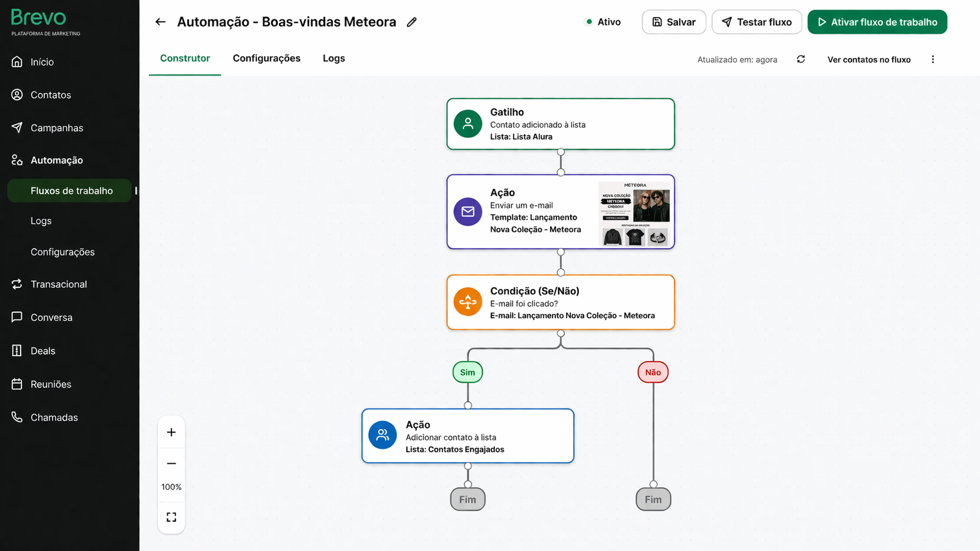Expand the Automação sidebar section
Screen dimensions: 980x551
click(x=56, y=160)
